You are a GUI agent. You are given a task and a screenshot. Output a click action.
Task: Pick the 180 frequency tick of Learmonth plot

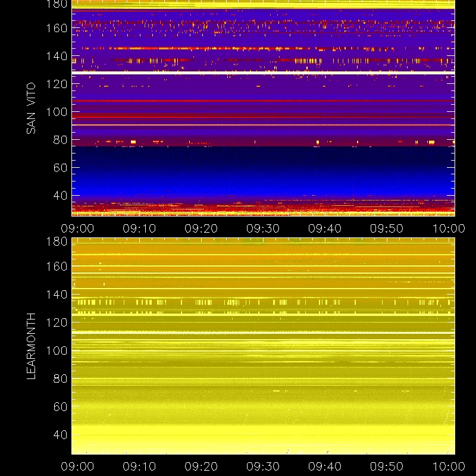tap(57, 242)
